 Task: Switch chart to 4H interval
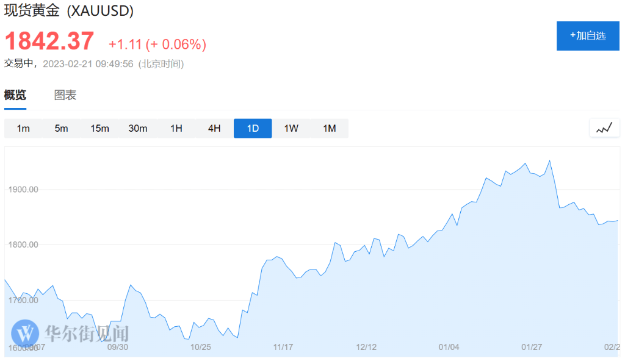click(214, 128)
